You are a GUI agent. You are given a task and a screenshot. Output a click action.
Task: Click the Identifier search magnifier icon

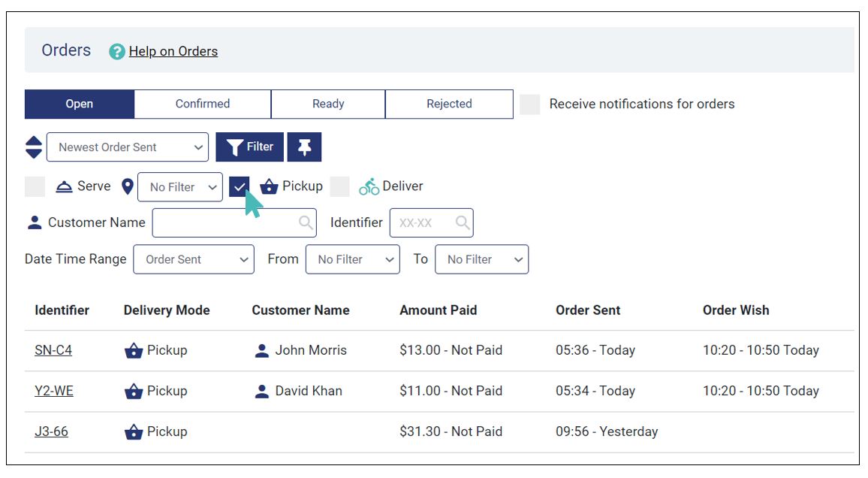[463, 222]
